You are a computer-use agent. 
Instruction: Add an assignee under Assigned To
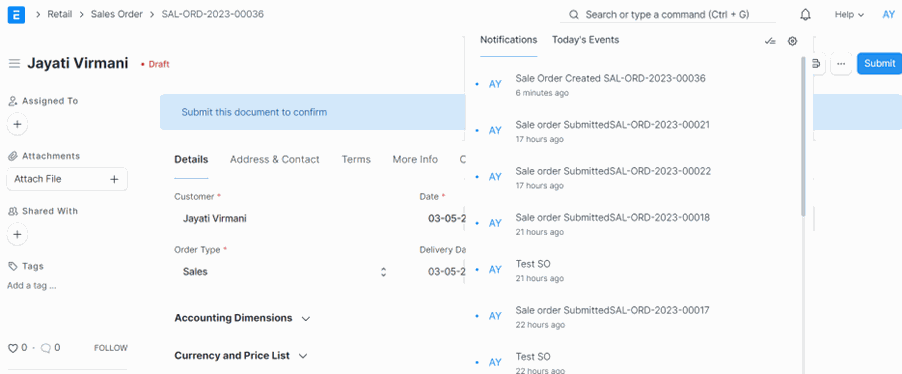pos(17,124)
